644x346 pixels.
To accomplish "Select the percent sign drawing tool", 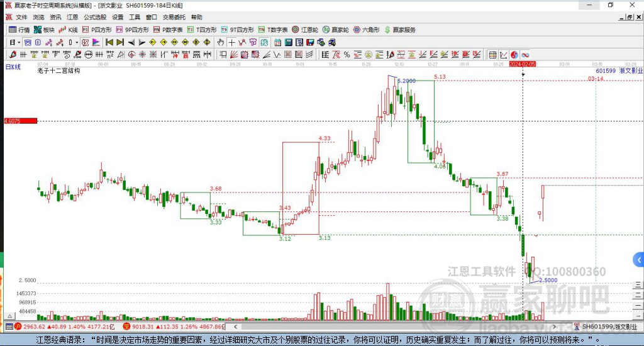I will click(347, 55).
